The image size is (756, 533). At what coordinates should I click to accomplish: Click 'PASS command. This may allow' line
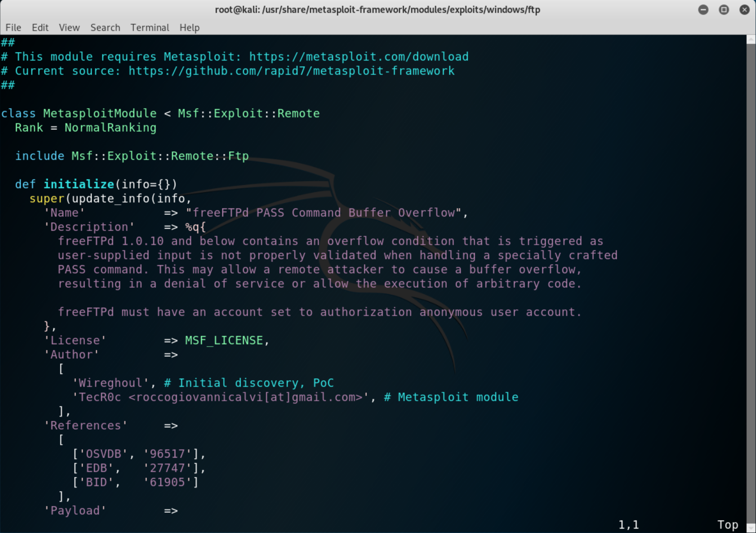click(320, 270)
